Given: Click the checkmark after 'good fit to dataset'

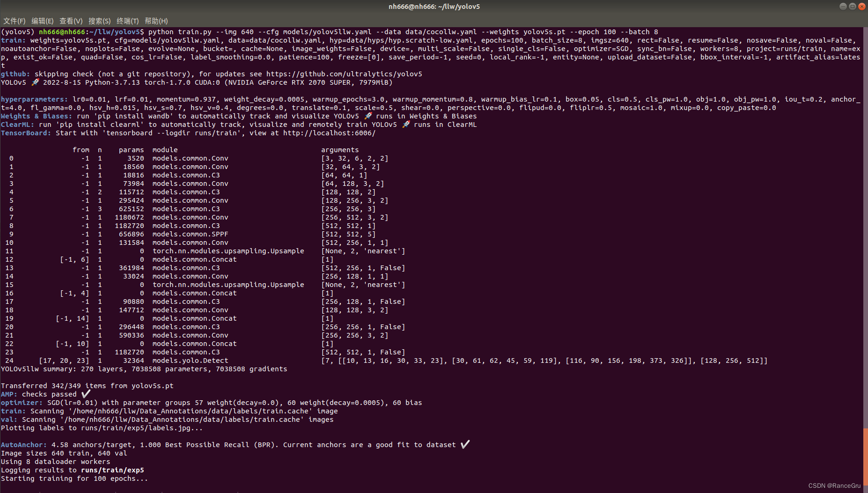Looking at the screenshot, I should coord(465,444).
